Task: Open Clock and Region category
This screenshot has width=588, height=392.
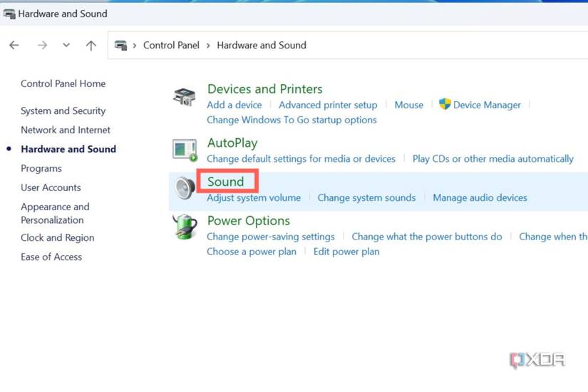Action: (58, 238)
